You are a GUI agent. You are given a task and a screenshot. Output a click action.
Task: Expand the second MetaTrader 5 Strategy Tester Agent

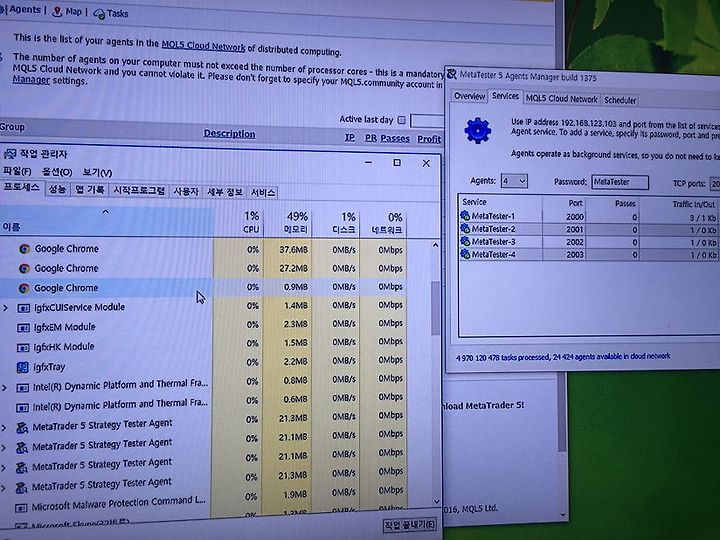[x=4, y=448]
